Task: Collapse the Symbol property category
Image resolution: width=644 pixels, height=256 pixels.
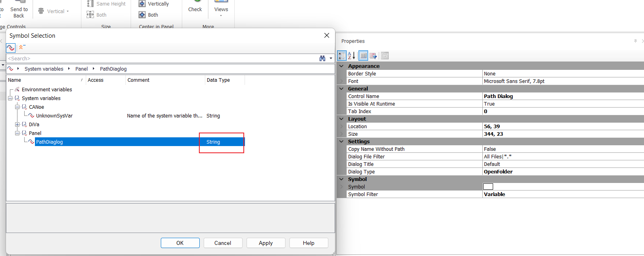Action: (x=341, y=179)
